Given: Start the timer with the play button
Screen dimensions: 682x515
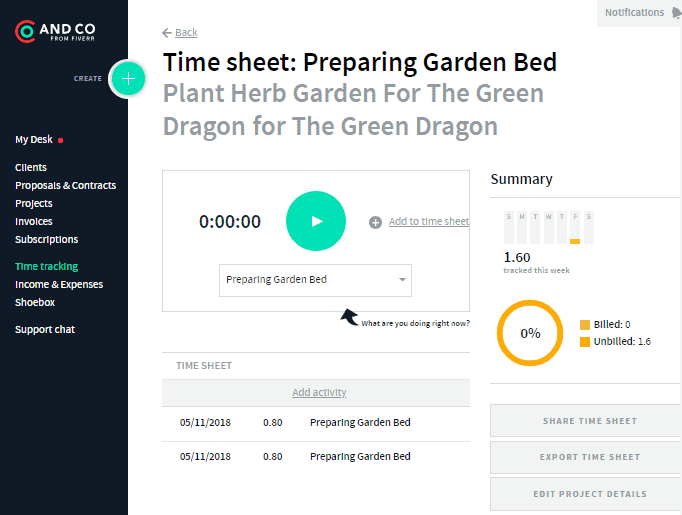Looking at the screenshot, I should (316, 221).
